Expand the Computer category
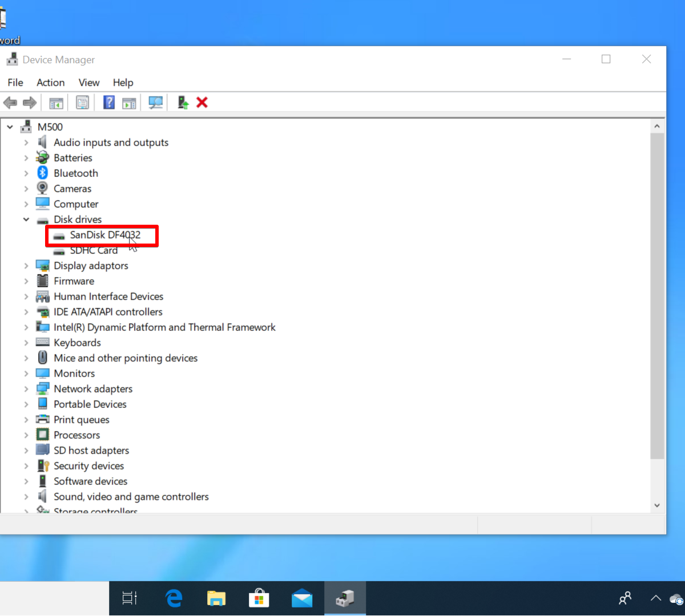Screen dimensions: 685x616 point(26,204)
